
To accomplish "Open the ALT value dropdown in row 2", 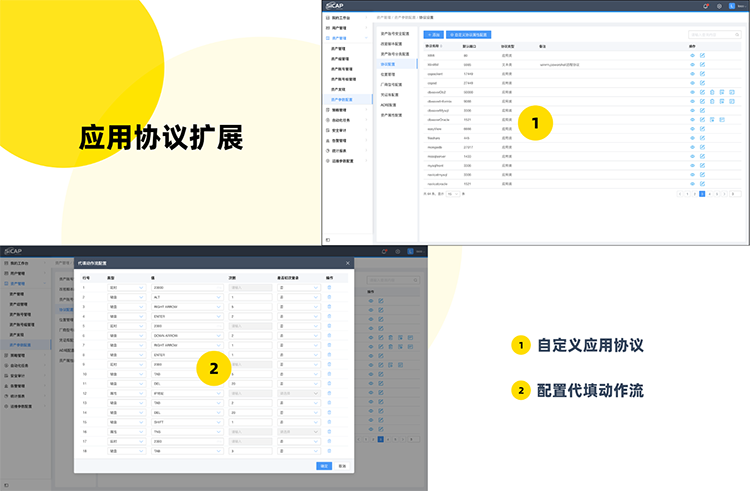I will pyautogui.click(x=187, y=297).
